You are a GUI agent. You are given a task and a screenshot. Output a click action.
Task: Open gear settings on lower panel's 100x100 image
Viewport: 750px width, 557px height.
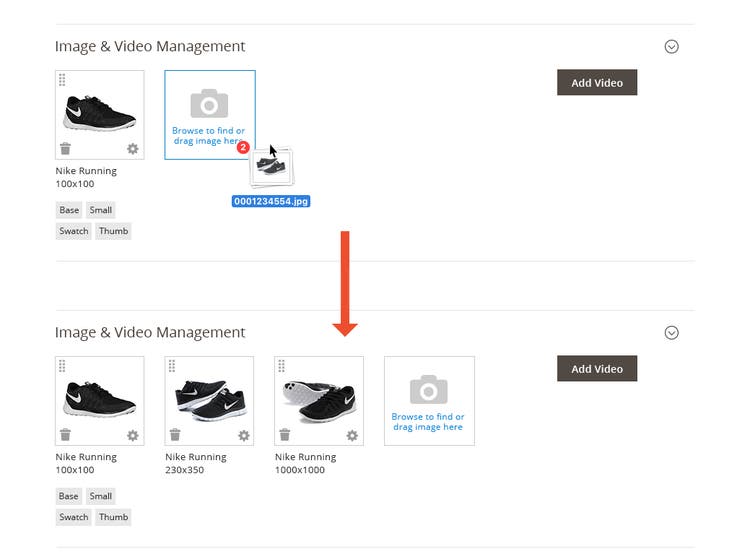tap(133, 435)
